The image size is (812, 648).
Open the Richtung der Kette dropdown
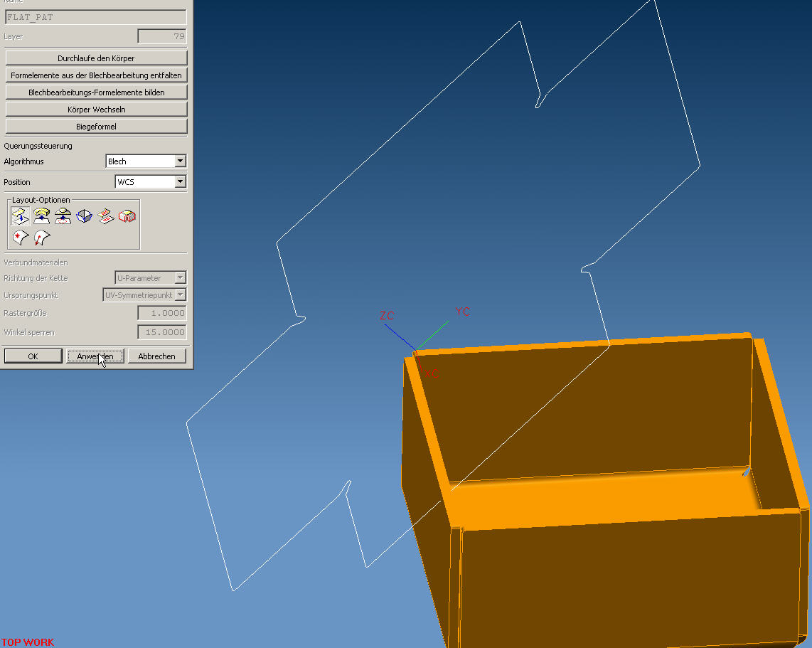click(x=150, y=278)
